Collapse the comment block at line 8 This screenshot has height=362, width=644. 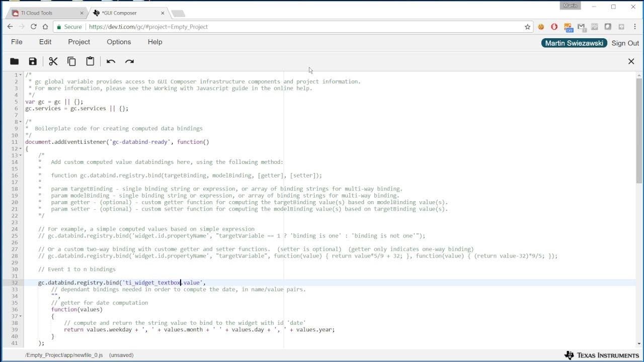click(21, 122)
